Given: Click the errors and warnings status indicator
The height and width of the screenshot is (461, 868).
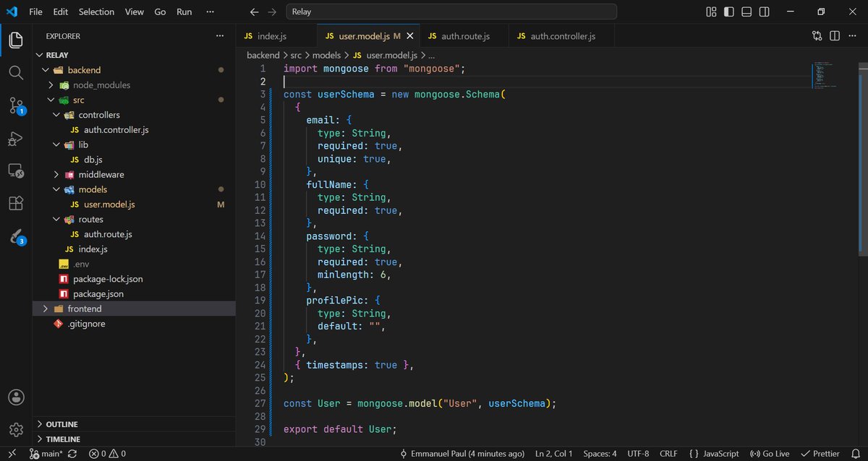Looking at the screenshot, I should (x=107, y=454).
